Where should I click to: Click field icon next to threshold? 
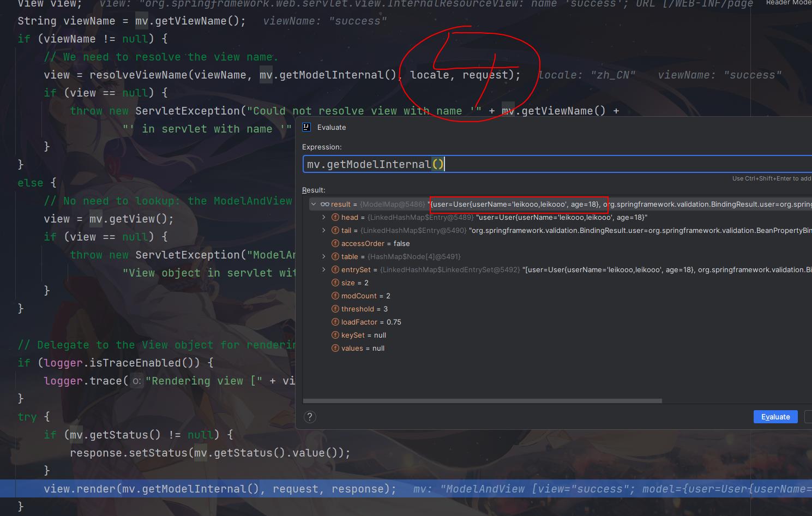click(335, 309)
